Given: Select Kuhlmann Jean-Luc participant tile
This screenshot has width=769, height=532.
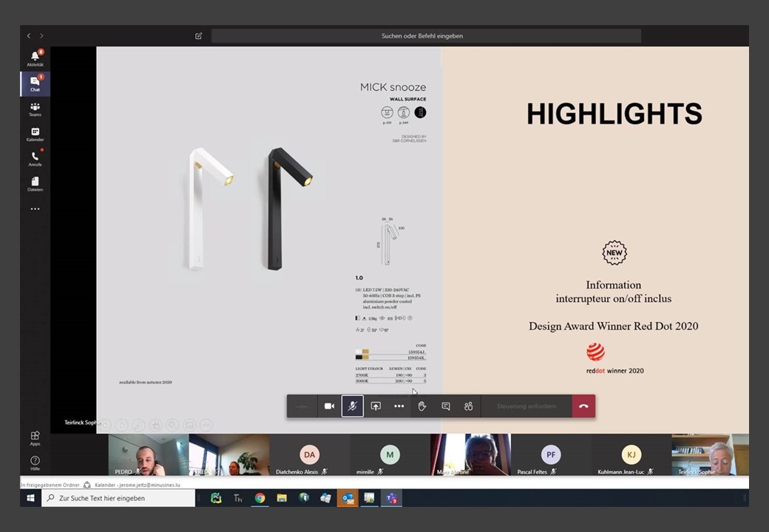Looking at the screenshot, I should [631, 454].
